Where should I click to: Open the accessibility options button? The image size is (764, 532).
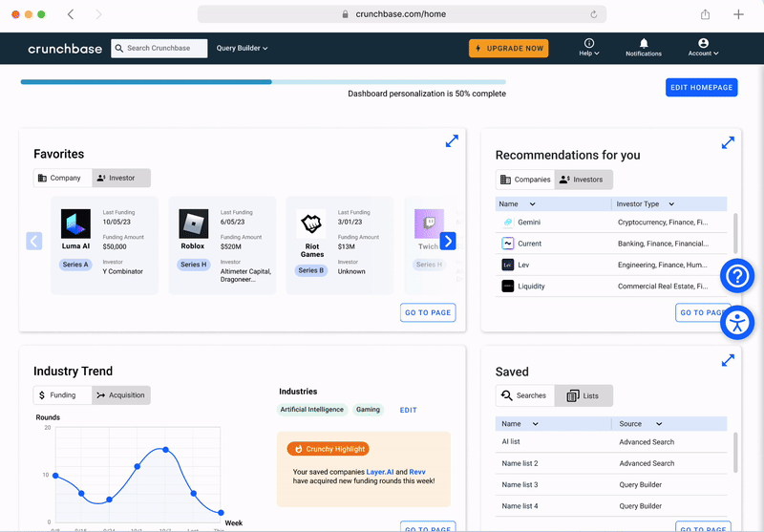736,323
